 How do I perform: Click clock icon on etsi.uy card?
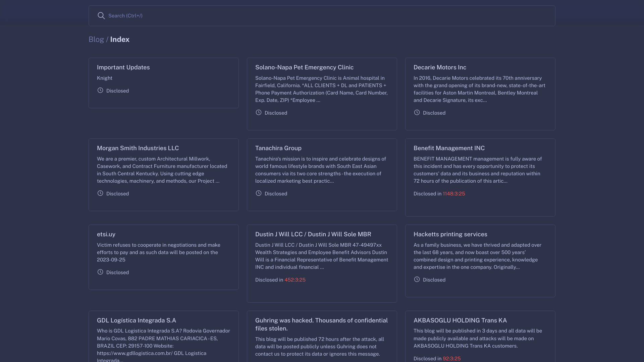tap(100, 272)
